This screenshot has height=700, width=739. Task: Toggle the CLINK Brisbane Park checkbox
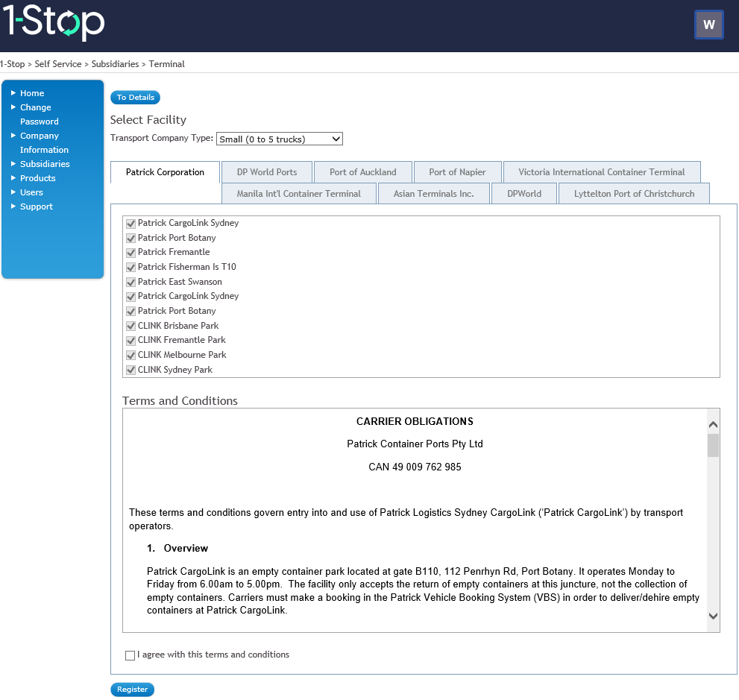131,327
